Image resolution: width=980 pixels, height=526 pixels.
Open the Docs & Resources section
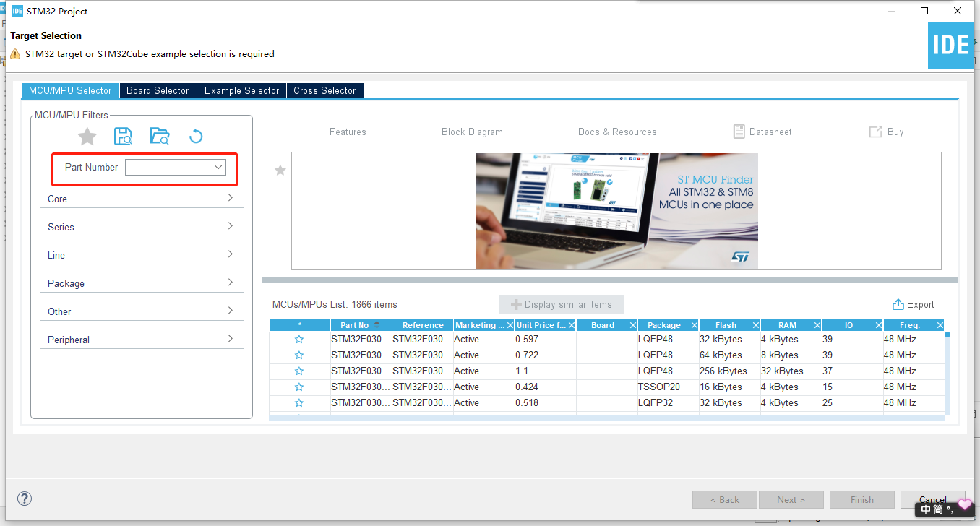point(617,131)
